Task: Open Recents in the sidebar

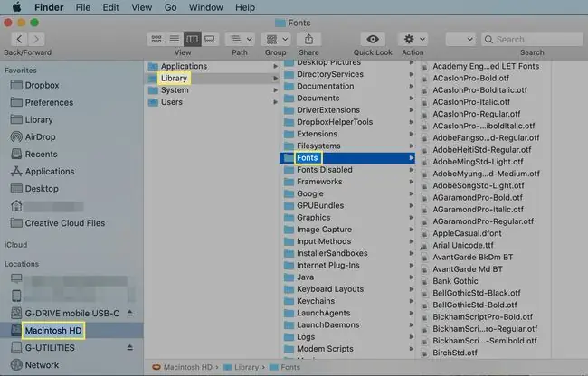Action: tap(41, 155)
